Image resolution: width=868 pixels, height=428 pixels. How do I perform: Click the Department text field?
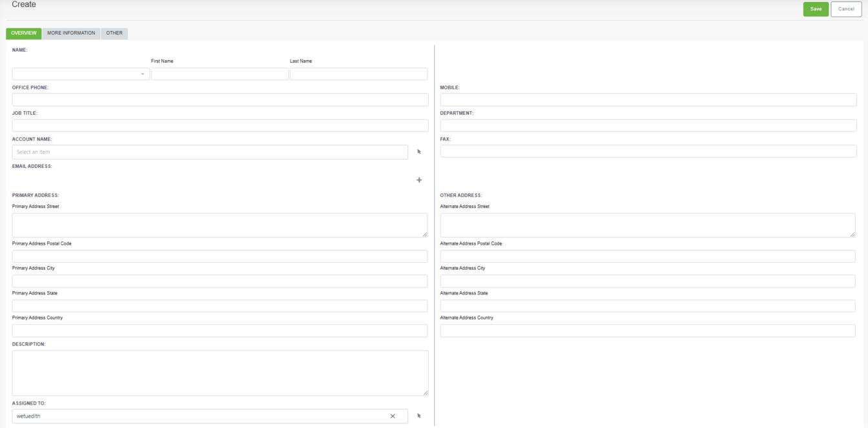click(648, 125)
